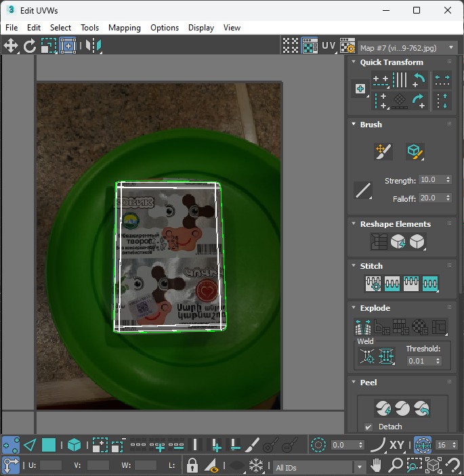This screenshot has width=464, height=476.
Task: Click the Relax Custom icon
Action: point(417,242)
